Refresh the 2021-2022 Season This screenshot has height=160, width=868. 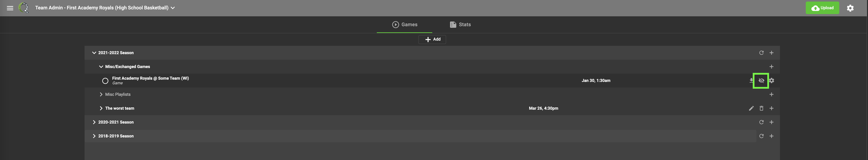coord(761,53)
